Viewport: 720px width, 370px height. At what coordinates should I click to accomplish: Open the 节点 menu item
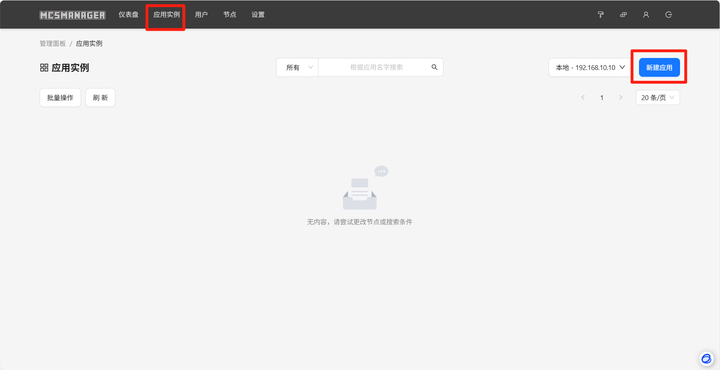coord(230,15)
